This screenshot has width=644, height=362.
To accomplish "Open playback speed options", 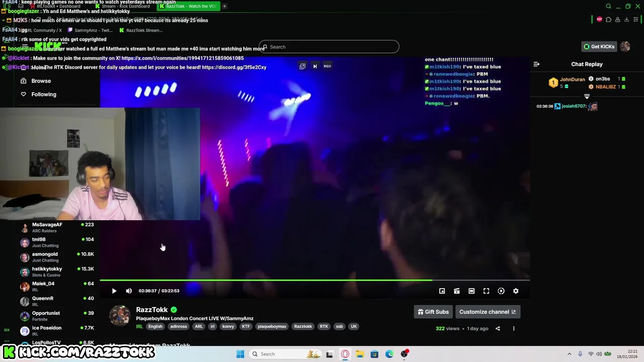I will coord(501,291).
